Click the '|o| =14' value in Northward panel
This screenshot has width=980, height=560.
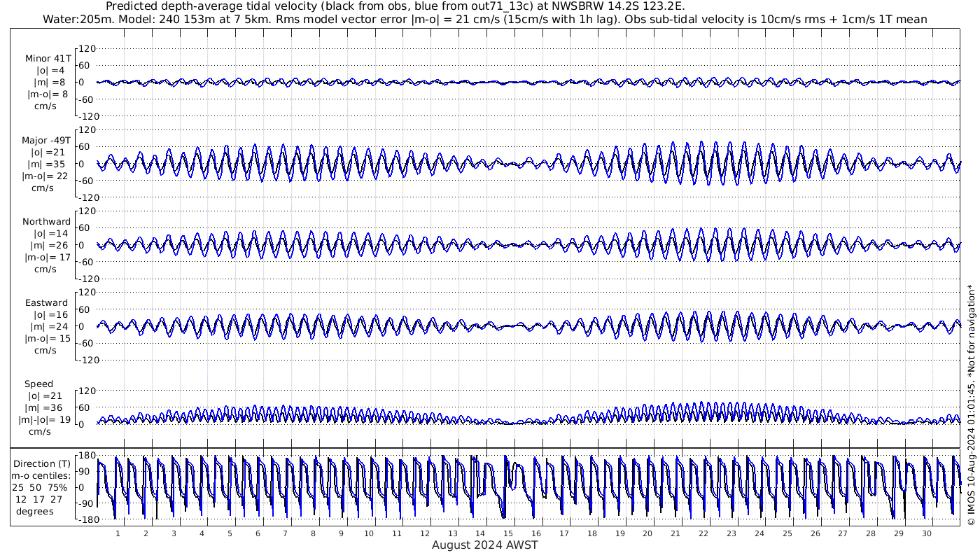pos(51,234)
